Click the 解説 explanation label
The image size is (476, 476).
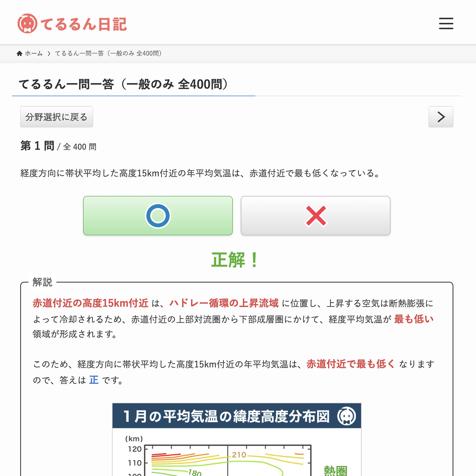click(42, 282)
